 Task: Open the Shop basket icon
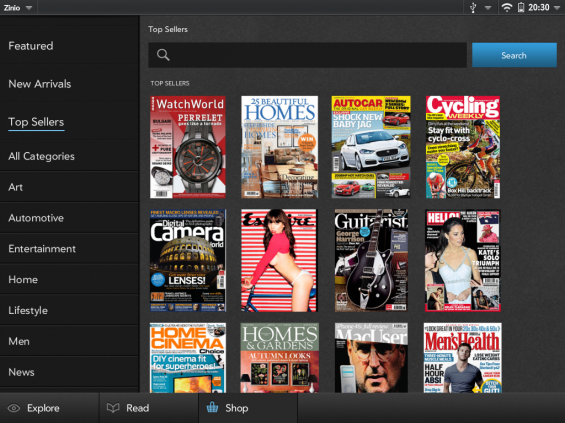point(212,408)
